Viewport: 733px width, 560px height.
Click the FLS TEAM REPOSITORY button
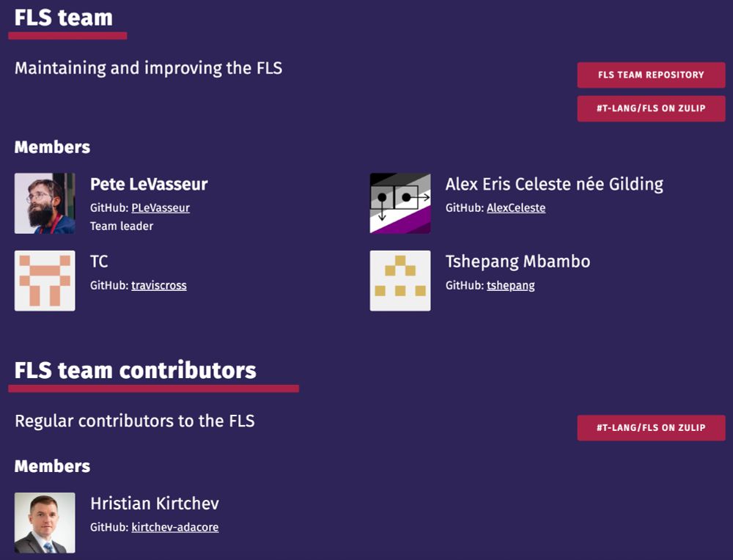(x=651, y=74)
